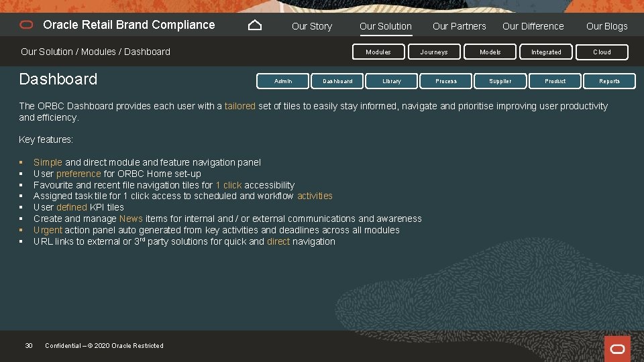Switch to the Supplier module tab

coord(500,81)
